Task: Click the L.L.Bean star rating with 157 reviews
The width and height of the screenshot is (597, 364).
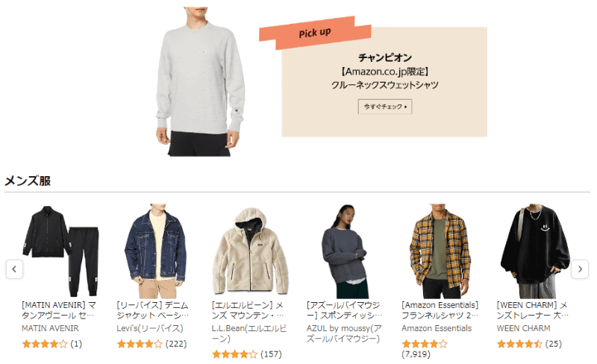Action: tap(247, 354)
